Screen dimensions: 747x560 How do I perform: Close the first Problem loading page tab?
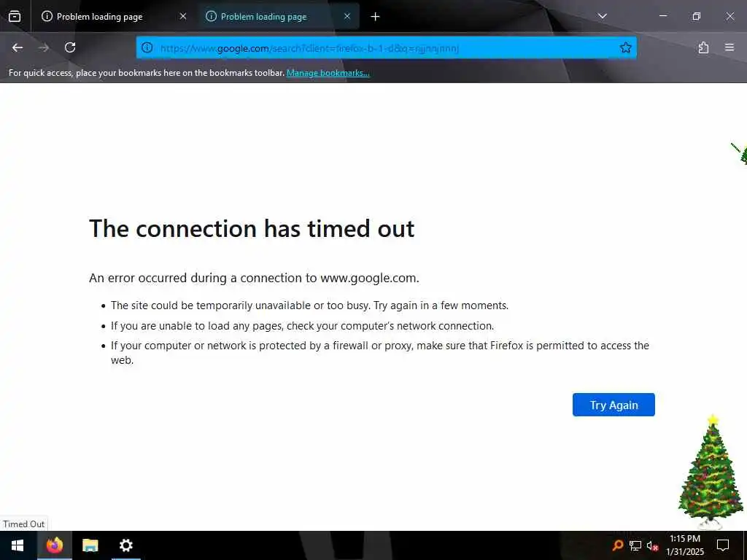(x=183, y=17)
